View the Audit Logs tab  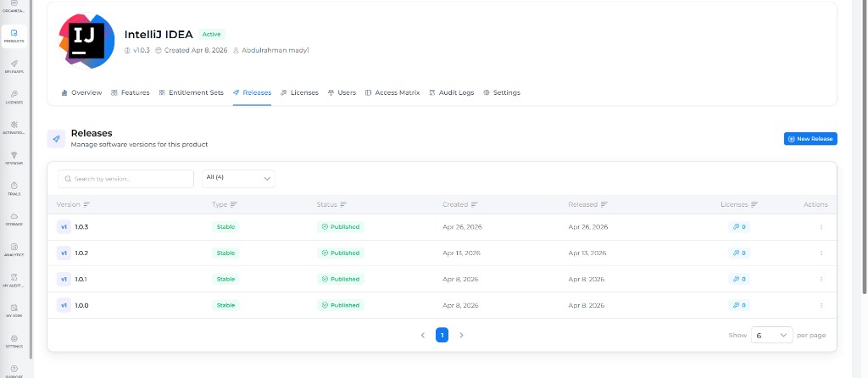point(452,93)
